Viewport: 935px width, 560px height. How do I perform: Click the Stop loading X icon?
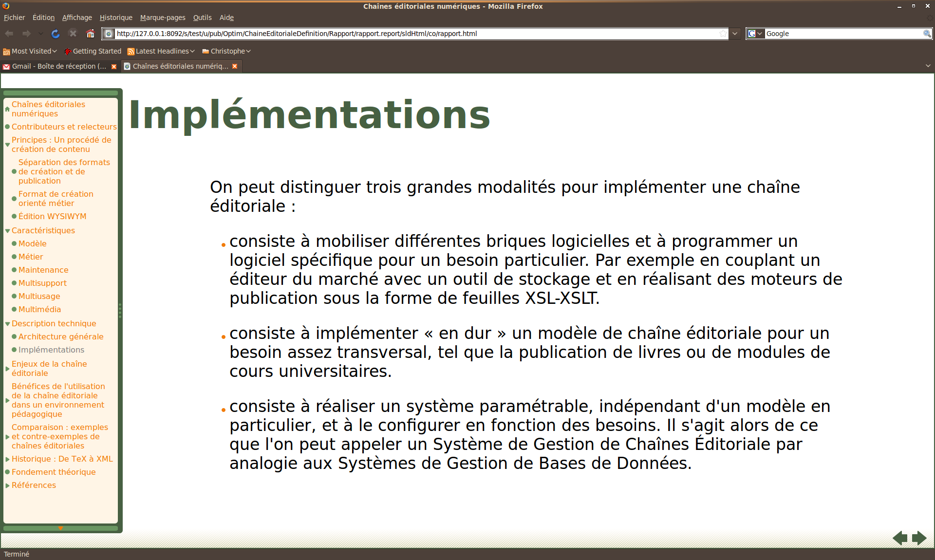pyautogui.click(x=73, y=34)
